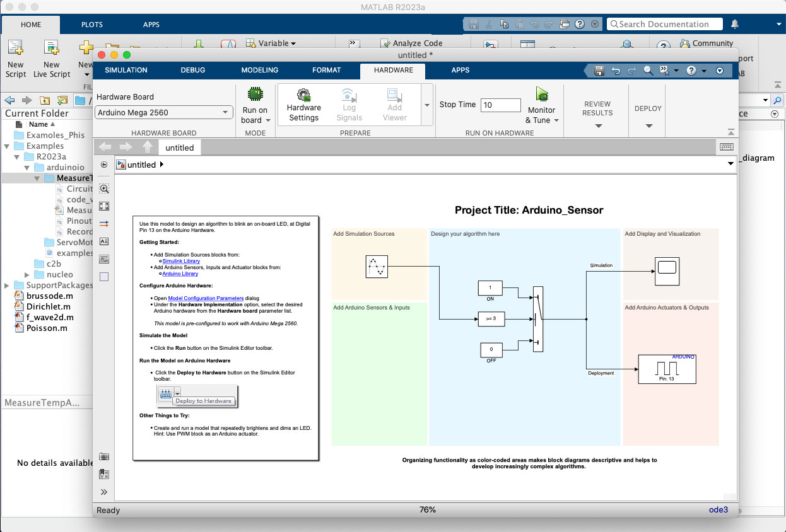786x532 pixels.
Task: Switch to FORMAT tab
Action: pyautogui.click(x=327, y=70)
